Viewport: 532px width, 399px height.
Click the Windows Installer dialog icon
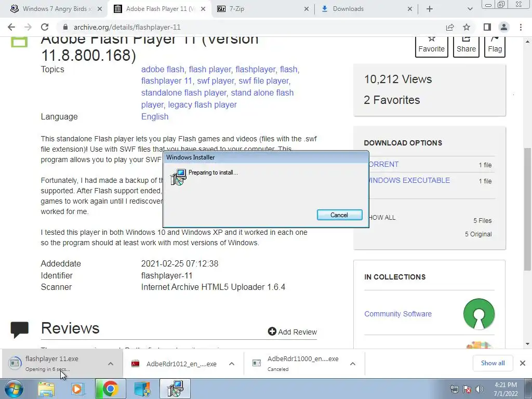(x=179, y=177)
